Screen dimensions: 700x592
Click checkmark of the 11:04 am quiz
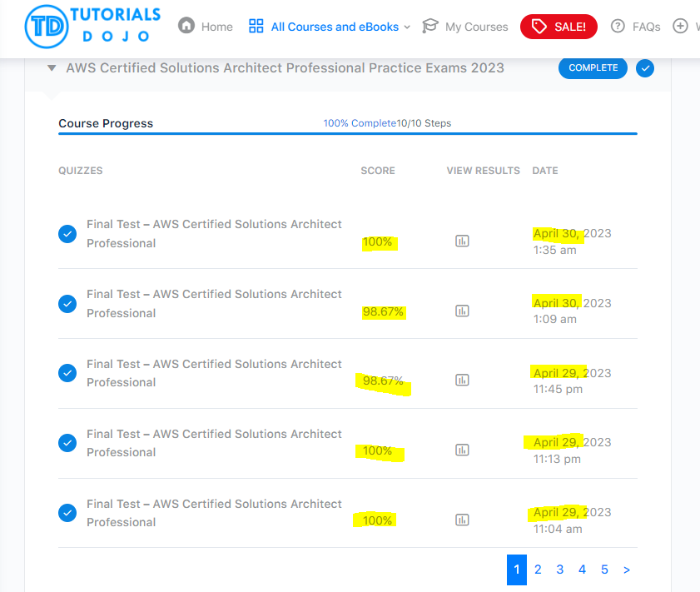(67, 513)
